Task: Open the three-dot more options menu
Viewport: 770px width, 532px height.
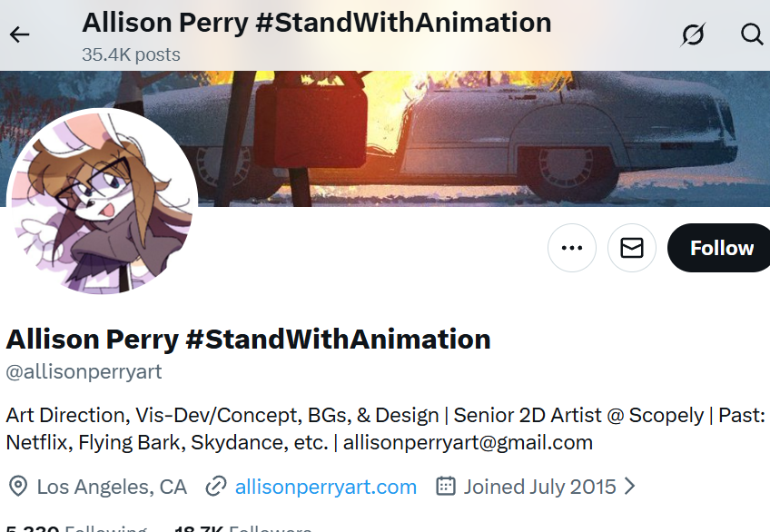Action: [x=572, y=248]
